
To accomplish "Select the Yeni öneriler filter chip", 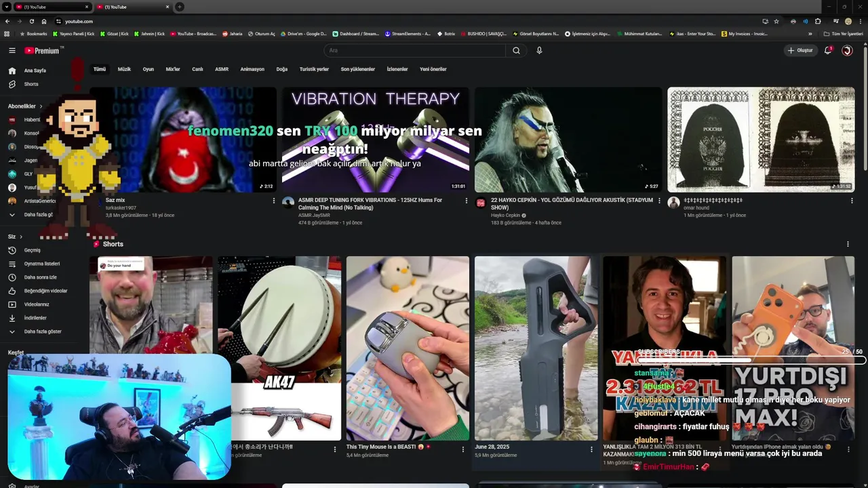I will tap(433, 69).
